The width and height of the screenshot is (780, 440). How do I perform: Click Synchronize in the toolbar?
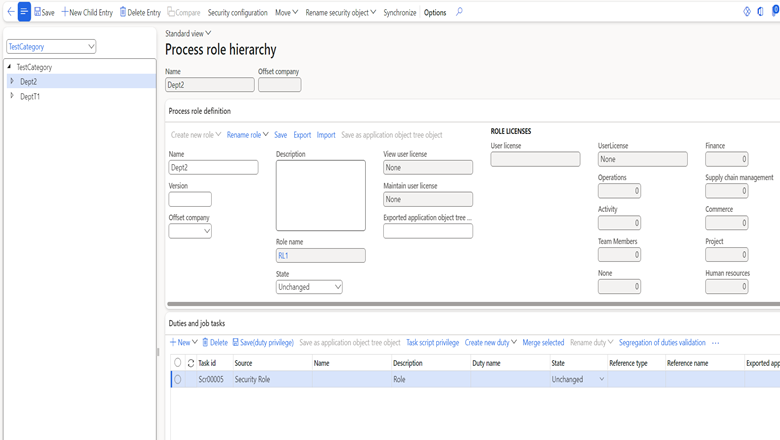399,12
